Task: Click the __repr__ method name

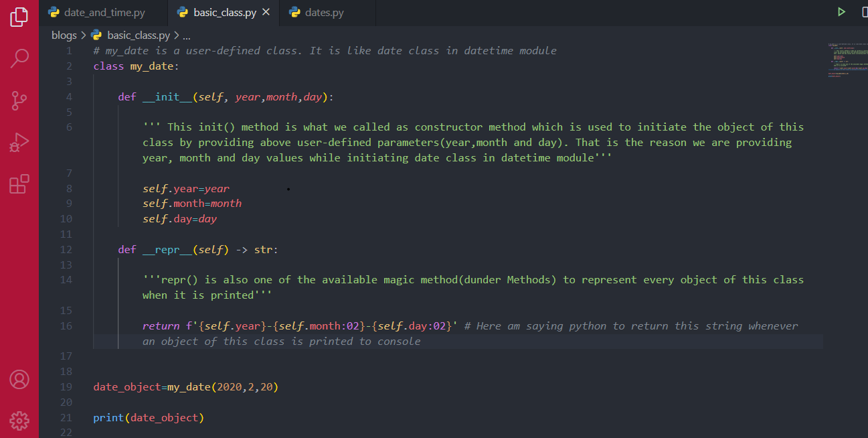Action: click(x=167, y=249)
